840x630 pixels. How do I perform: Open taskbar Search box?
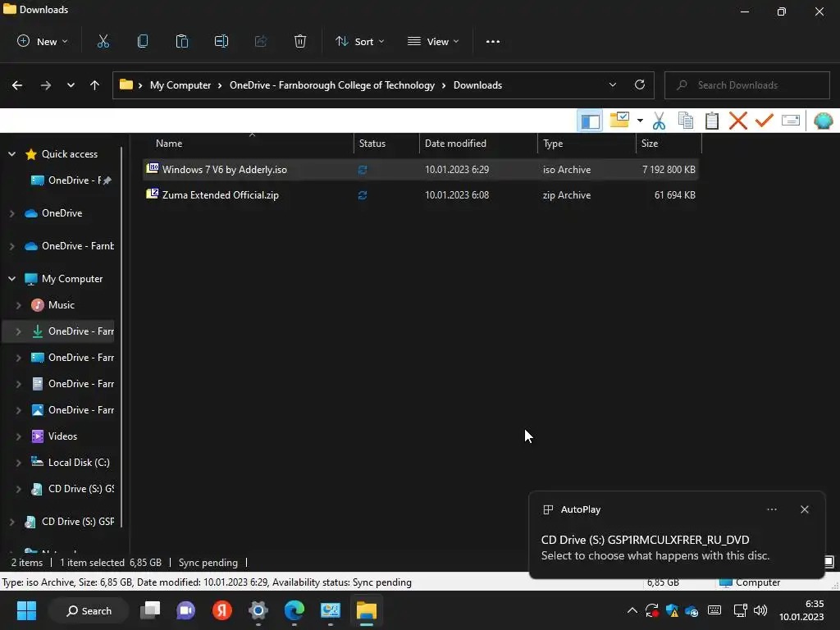click(89, 610)
